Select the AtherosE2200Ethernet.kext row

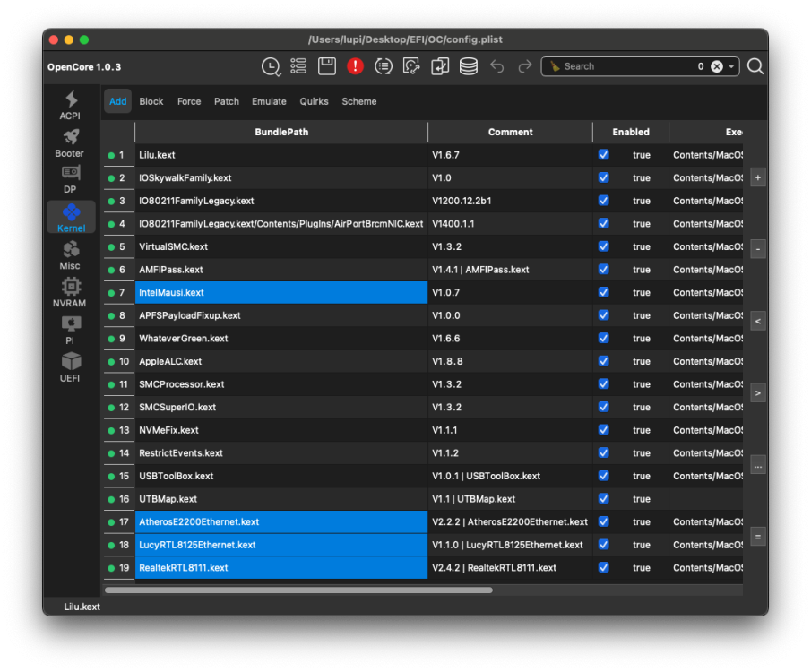(x=281, y=522)
